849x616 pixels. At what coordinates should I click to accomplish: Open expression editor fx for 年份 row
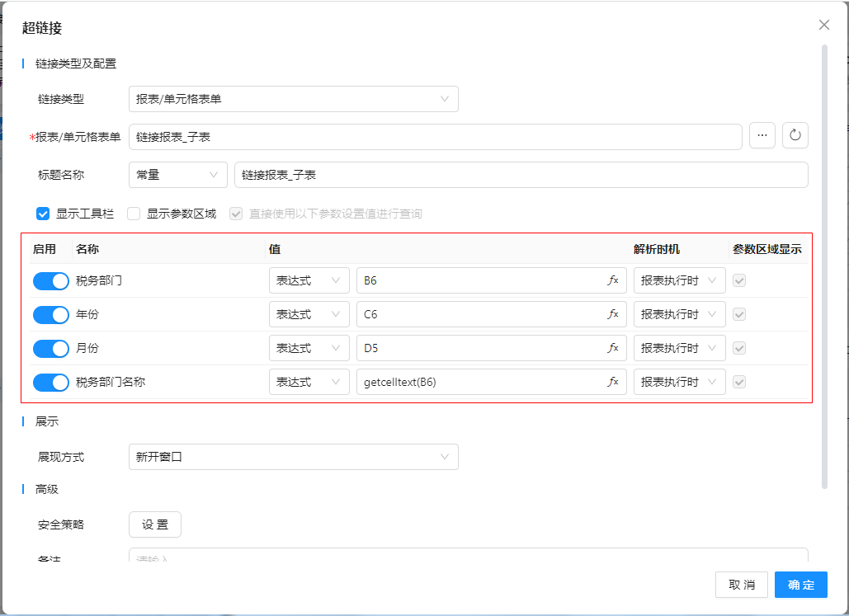point(613,314)
